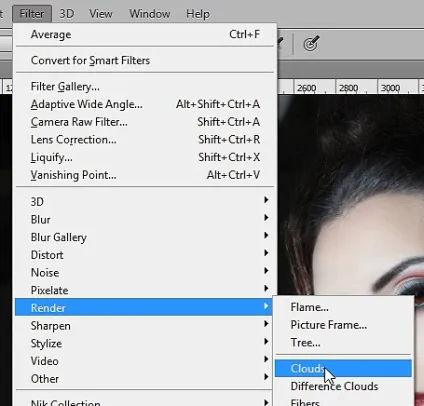
Task: Expand the Blur submenu
Action: point(145,219)
